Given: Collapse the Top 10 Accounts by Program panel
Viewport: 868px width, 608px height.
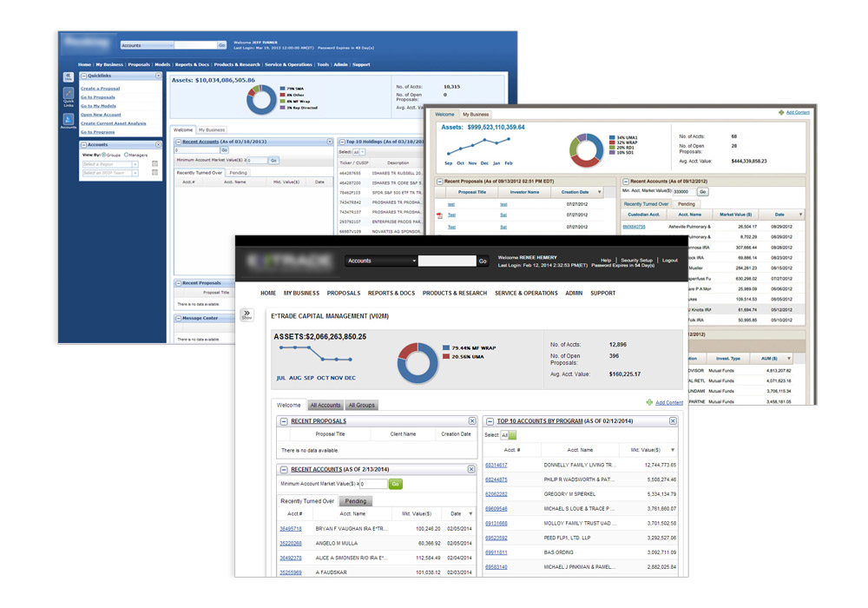Looking at the screenshot, I should (490, 421).
